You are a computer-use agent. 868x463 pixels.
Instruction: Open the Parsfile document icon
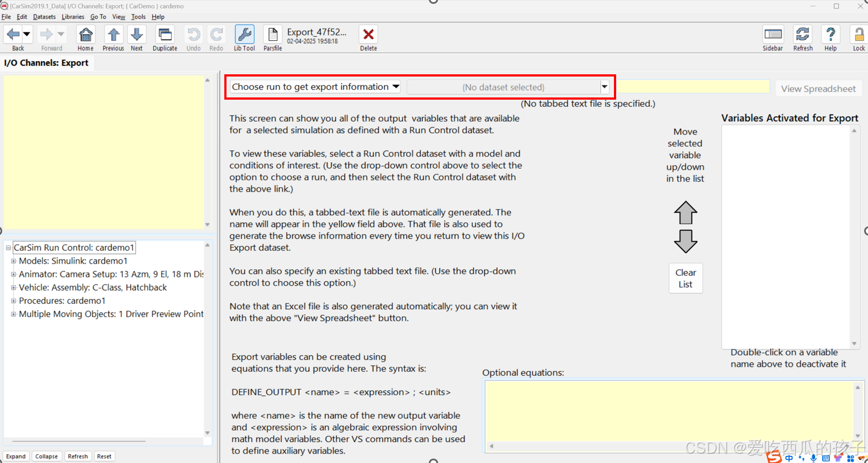[x=273, y=35]
